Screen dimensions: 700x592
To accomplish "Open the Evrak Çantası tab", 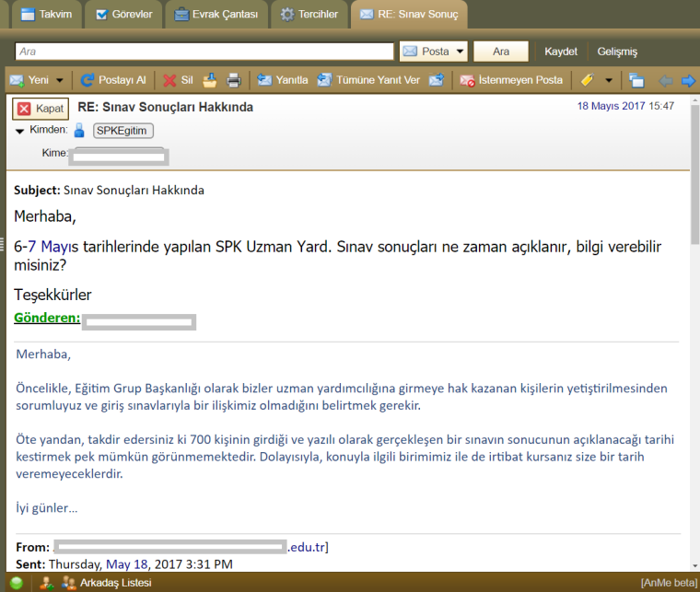I will (x=216, y=15).
